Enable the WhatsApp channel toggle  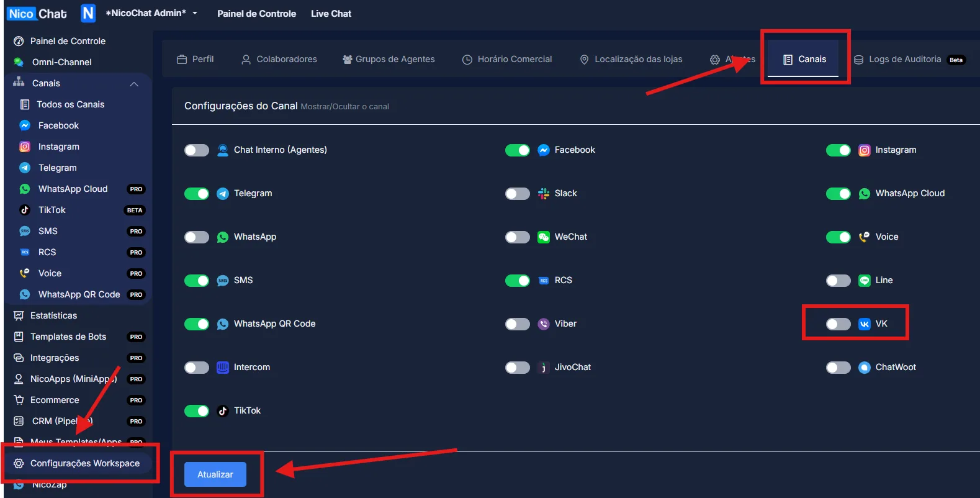(x=197, y=237)
